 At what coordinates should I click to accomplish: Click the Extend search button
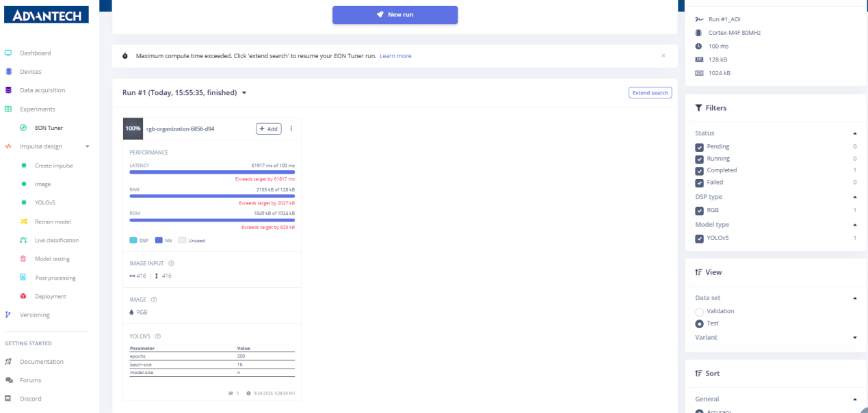pyautogui.click(x=650, y=93)
